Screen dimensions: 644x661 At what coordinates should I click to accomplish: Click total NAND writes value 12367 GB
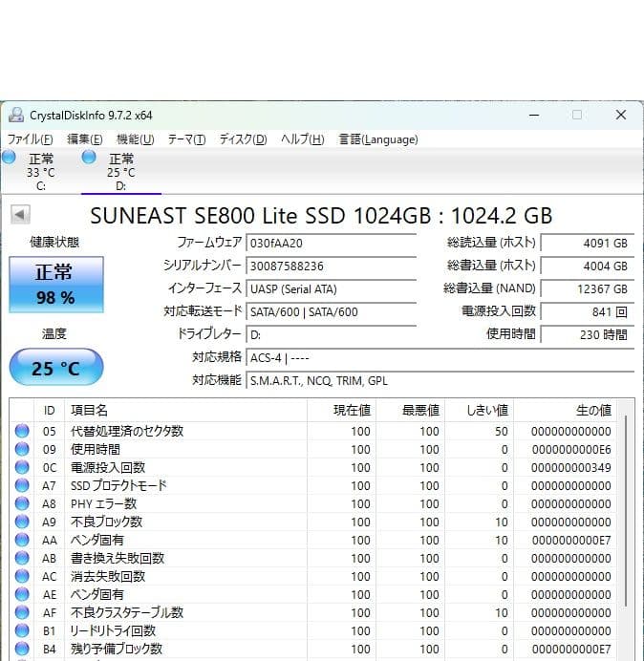pos(588,289)
